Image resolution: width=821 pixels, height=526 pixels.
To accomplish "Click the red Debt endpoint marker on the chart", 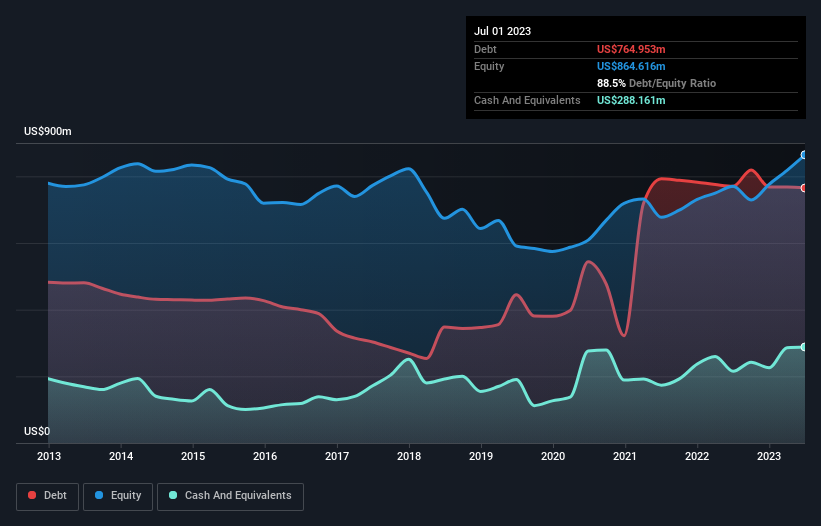I will (804, 188).
